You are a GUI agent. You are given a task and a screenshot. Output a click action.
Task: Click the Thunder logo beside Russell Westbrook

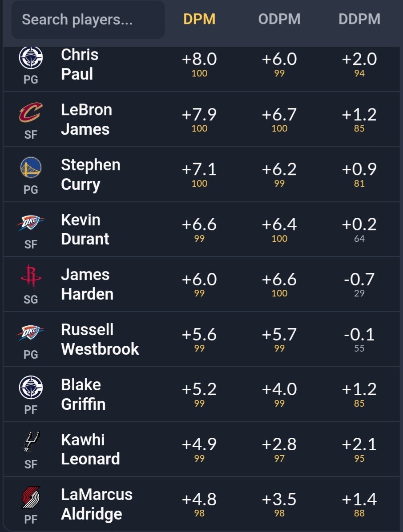(31, 332)
